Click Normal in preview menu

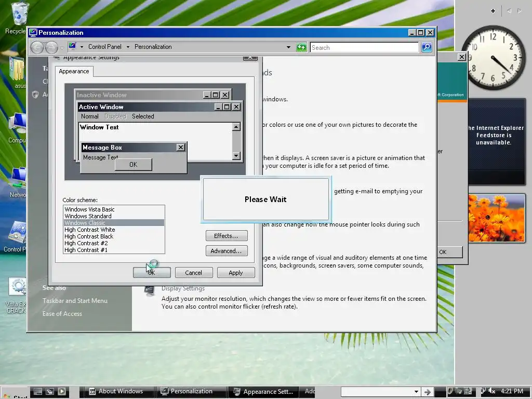pyautogui.click(x=89, y=116)
